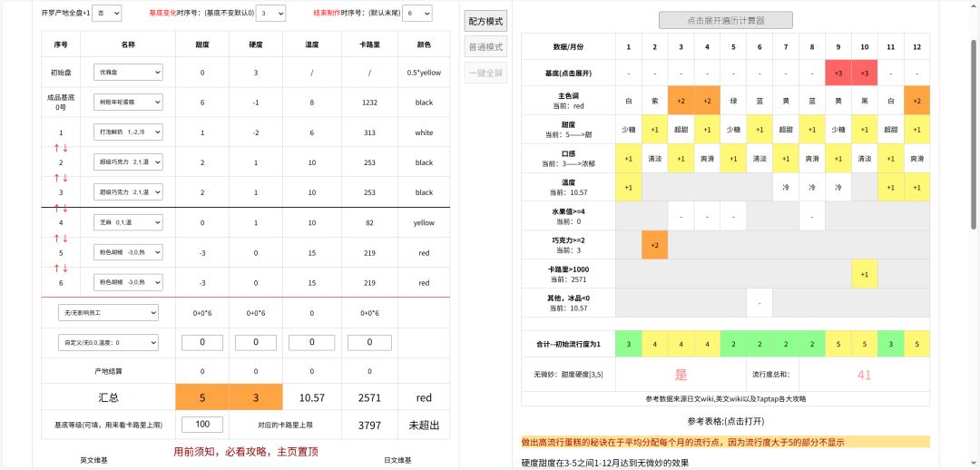
Task: Open the 无/无影响员工 staff dropdown
Action: point(108,312)
